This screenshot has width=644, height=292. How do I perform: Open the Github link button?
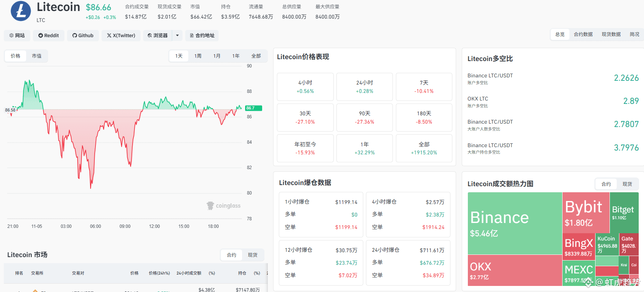tap(83, 35)
